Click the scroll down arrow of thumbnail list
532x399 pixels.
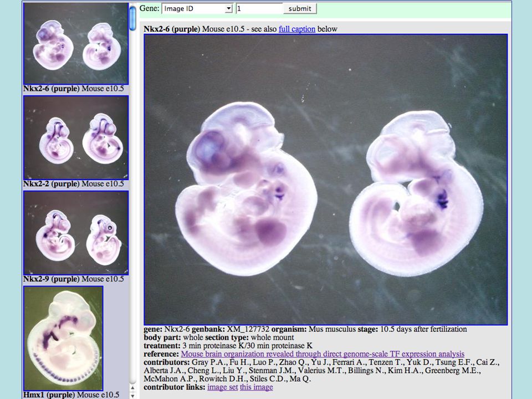[x=132, y=395]
